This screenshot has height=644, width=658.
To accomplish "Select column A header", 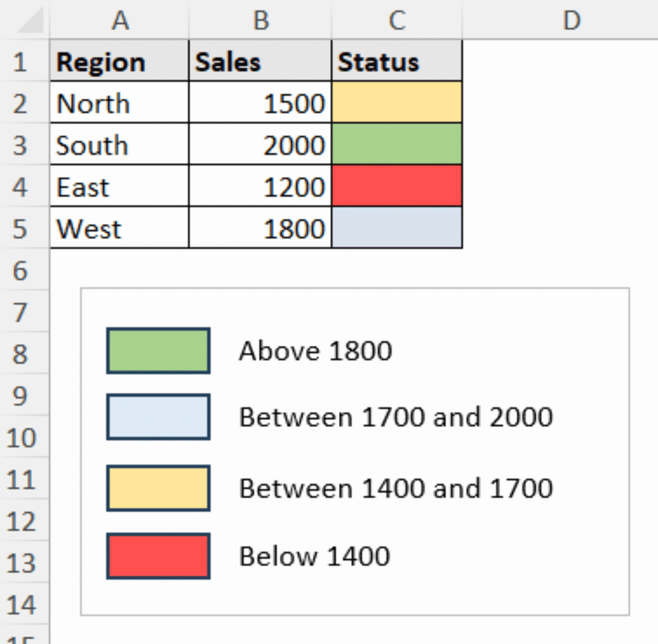I will 120,20.
